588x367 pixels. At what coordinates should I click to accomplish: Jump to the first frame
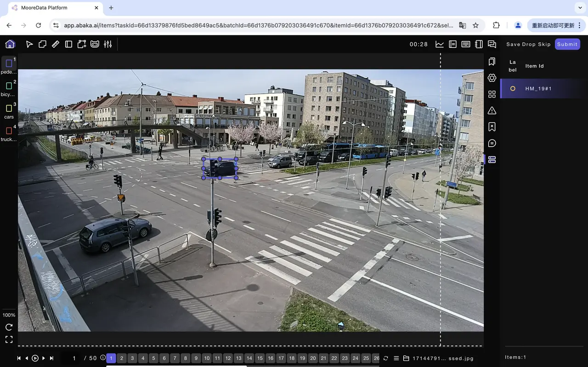19,358
